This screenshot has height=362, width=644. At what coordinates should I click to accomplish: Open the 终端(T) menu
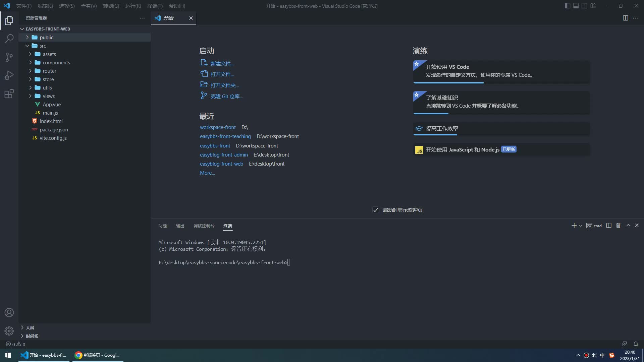[155, 6]
